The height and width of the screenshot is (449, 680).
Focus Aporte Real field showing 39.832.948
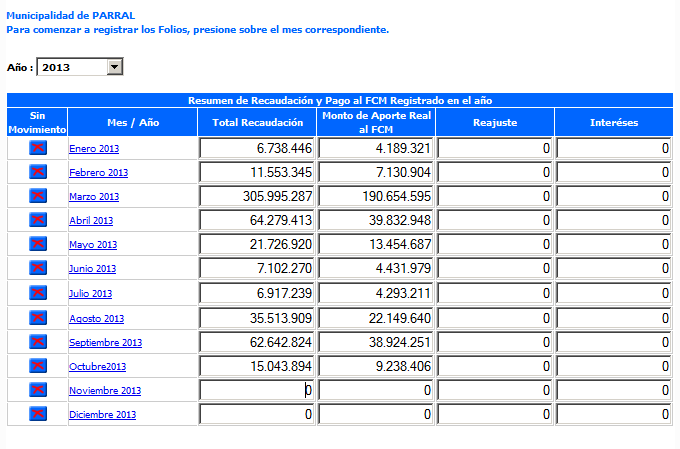376,220
